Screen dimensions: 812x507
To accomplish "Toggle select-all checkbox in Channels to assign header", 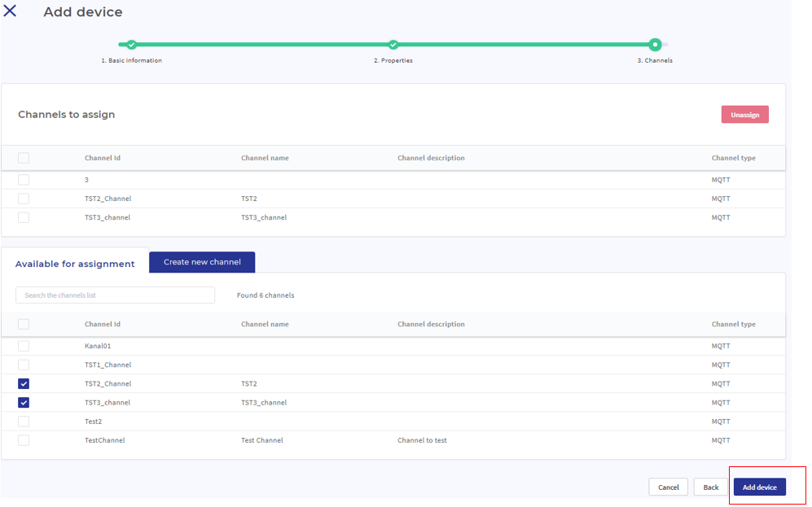I will (24, 158).
